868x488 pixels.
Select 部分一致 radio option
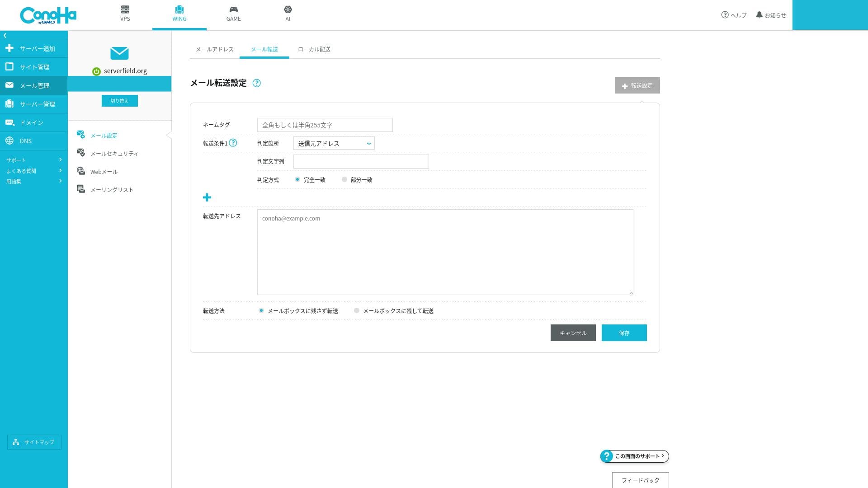[x=344, y=180]
